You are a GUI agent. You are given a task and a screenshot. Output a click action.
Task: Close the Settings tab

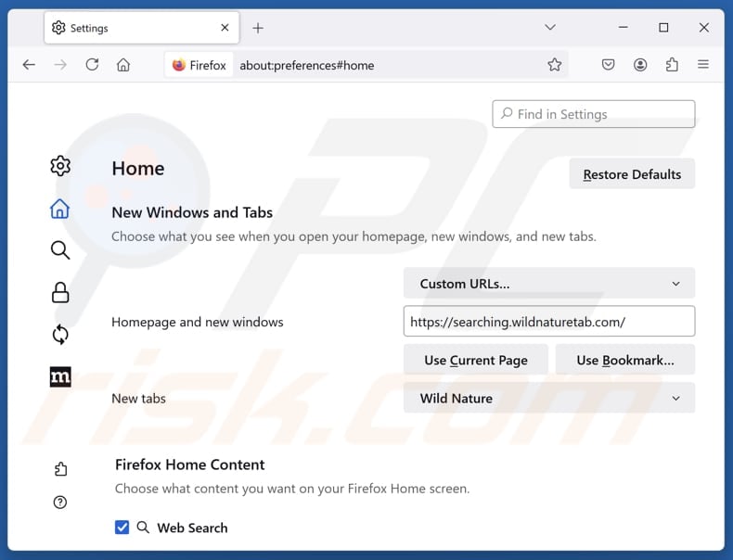pyautogui.click(x=225, y=28)
